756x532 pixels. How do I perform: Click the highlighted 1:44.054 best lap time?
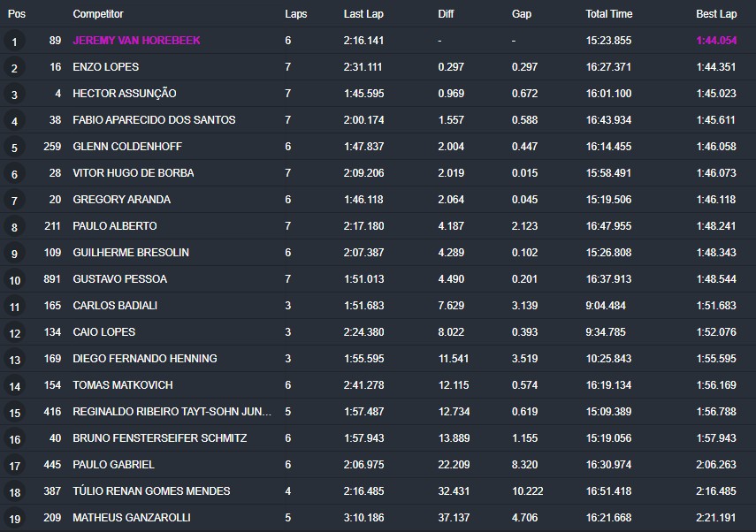(716, 41)
